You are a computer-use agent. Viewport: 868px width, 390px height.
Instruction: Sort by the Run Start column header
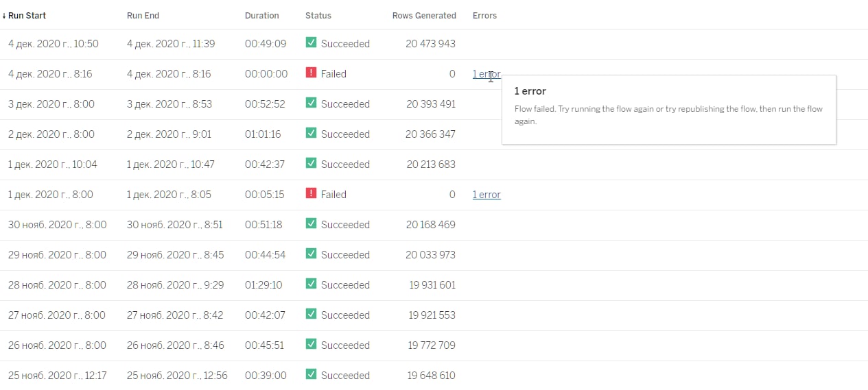click(27, 15)
